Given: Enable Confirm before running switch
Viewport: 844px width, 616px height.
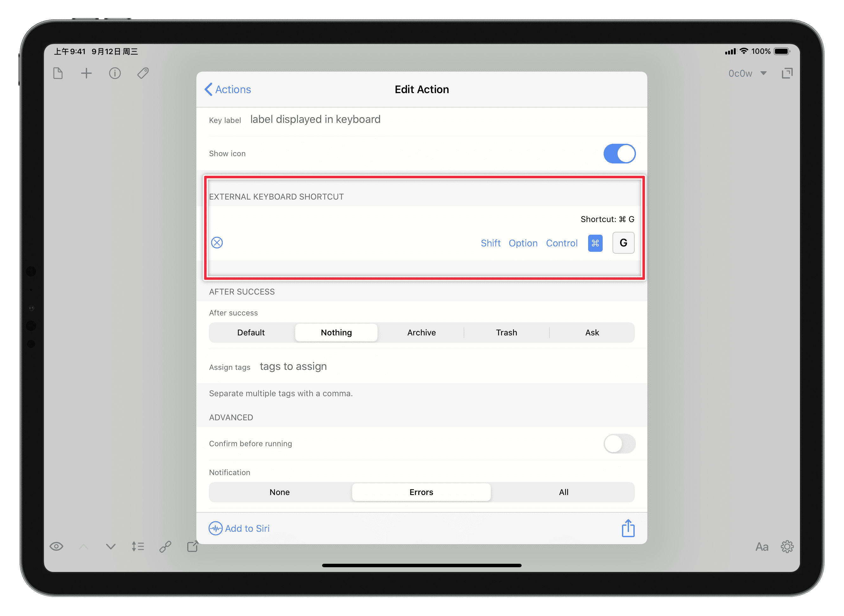Looking at the screenshot, I should point(619,444).
